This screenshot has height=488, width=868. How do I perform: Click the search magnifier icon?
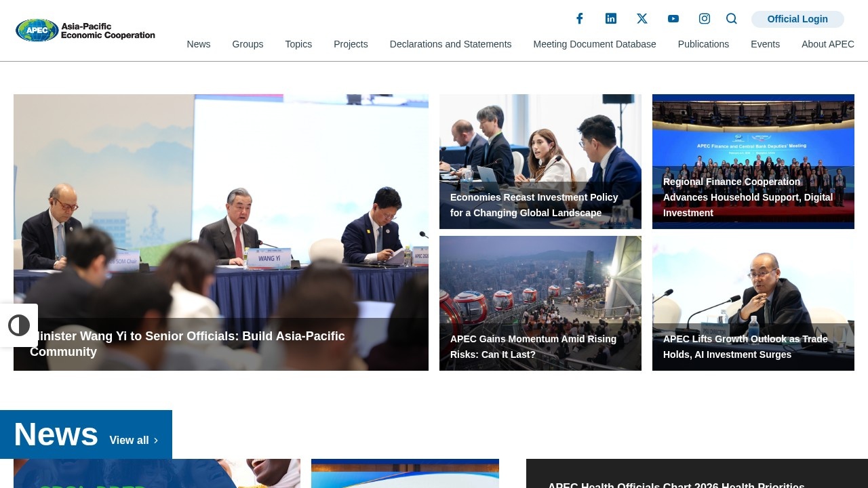pos(732,19)
